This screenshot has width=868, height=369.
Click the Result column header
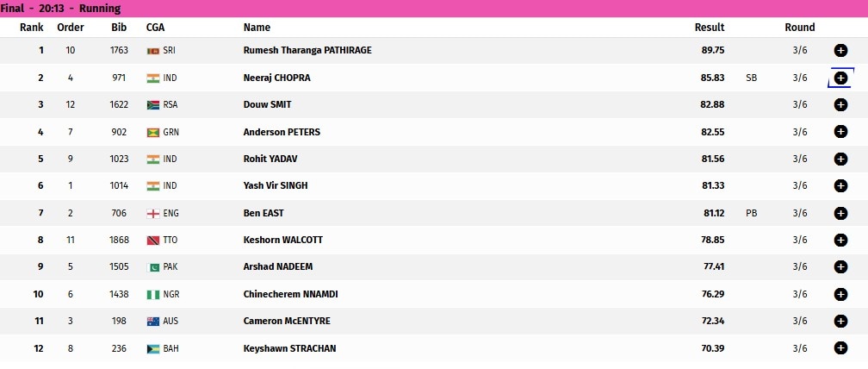click(x=710, y=27)
